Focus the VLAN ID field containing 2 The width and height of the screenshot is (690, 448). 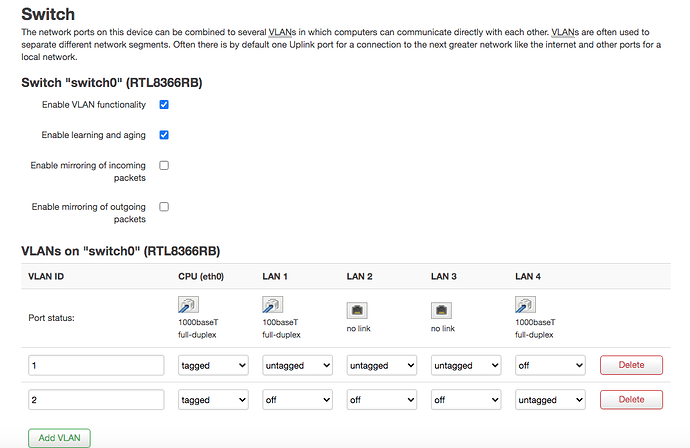tap(96, 400)
